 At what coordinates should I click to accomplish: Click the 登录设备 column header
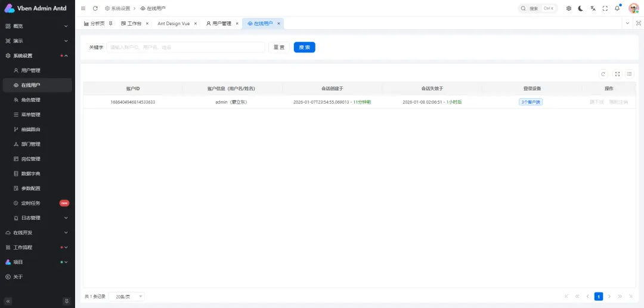point(532,88)
